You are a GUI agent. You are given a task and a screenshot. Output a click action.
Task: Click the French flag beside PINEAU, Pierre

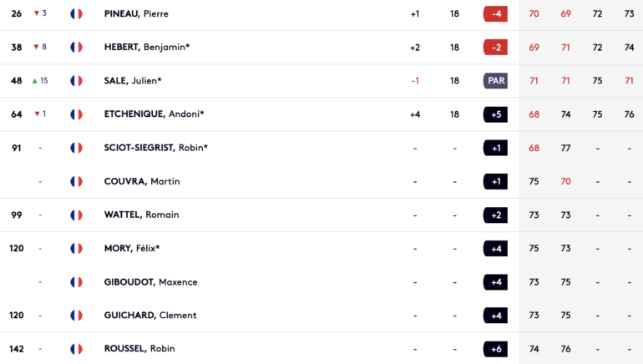click(x=76, y=14)
